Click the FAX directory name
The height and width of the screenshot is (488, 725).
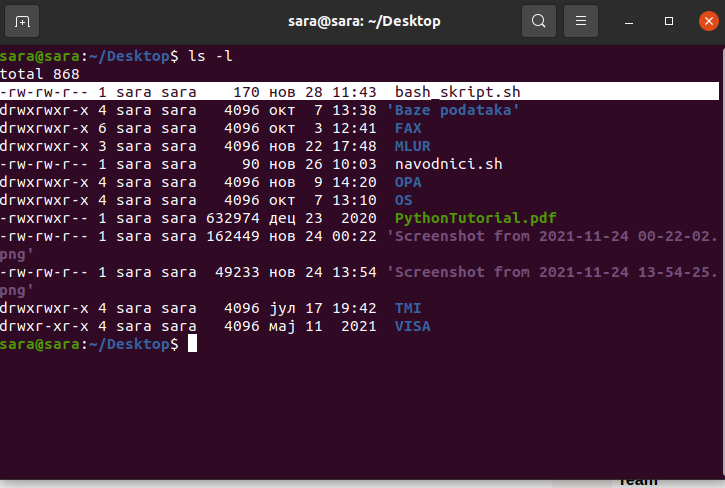click(408, 128)
